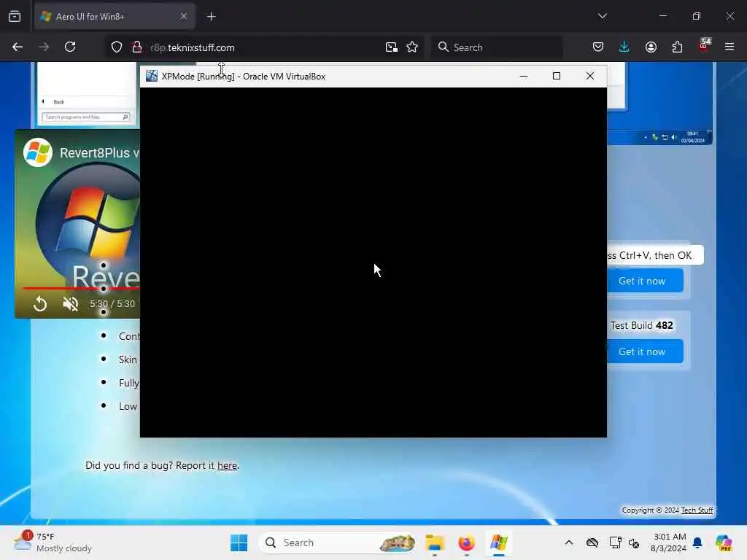
Task: Select the Aero UI for Win8+ tab
Action: pos(115,17)
